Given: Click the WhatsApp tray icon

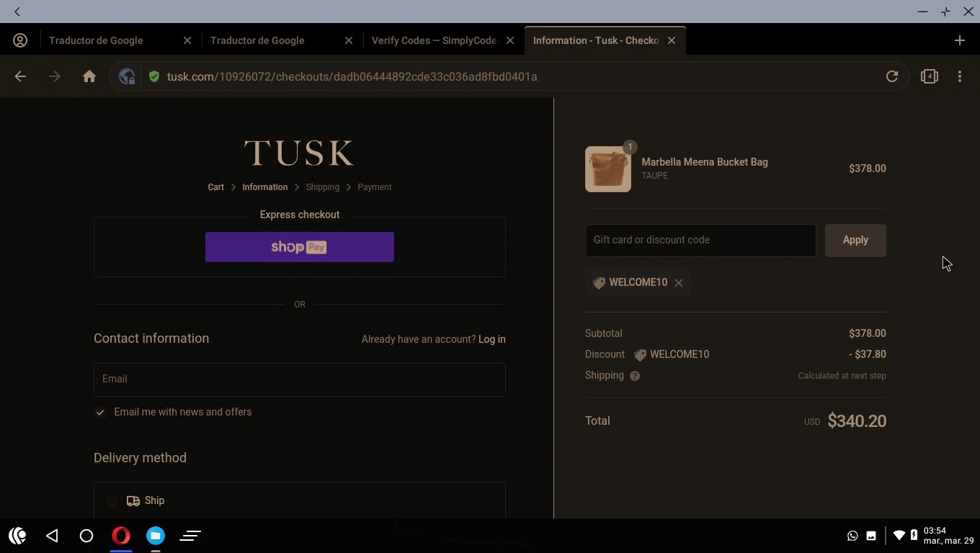Looking at the screenshot, I should 852,536.
